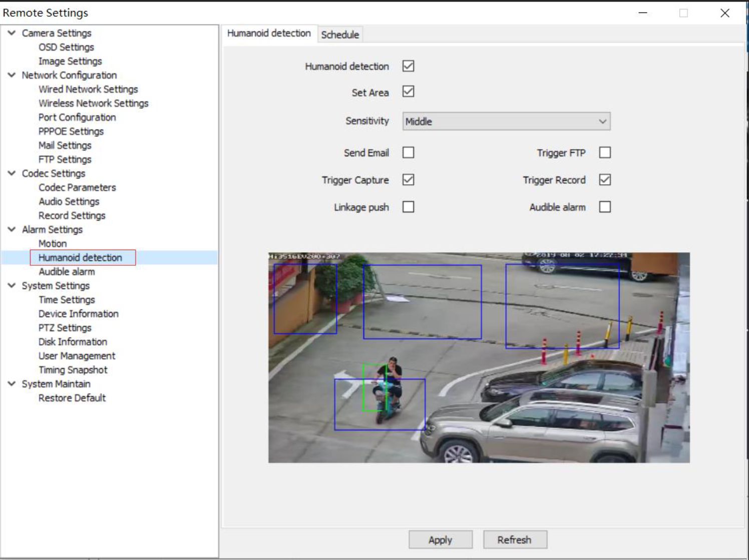Enable the Send Email checkbox
The height and width of the screenshot is (560, 749).
coord(408,153)
